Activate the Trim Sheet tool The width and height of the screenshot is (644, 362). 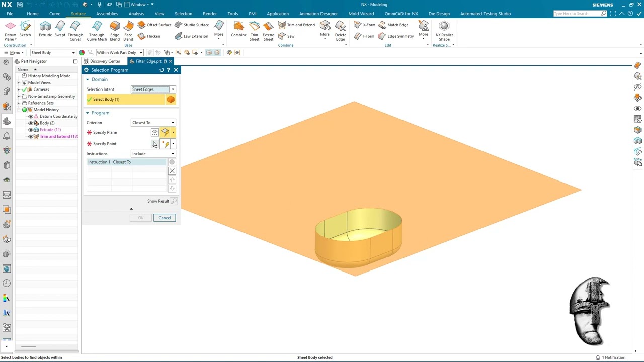click(254, 31)
